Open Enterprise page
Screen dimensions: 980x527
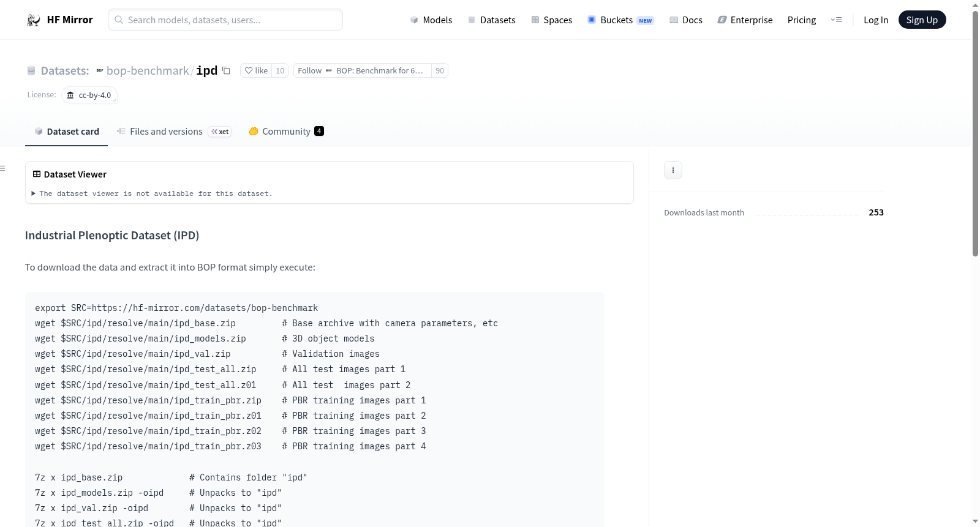pos(745,20)
